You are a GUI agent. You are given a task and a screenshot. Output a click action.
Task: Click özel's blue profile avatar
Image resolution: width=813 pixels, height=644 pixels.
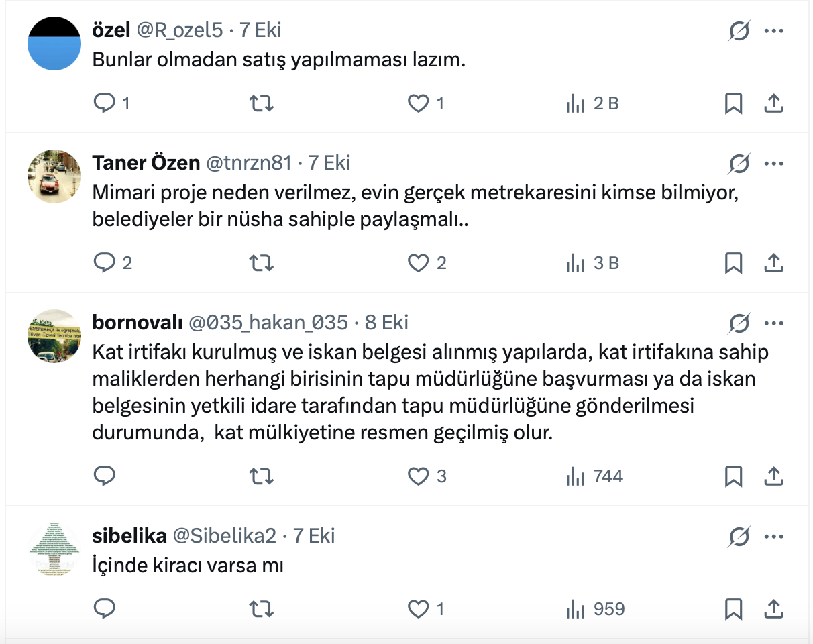click(54, 43)
